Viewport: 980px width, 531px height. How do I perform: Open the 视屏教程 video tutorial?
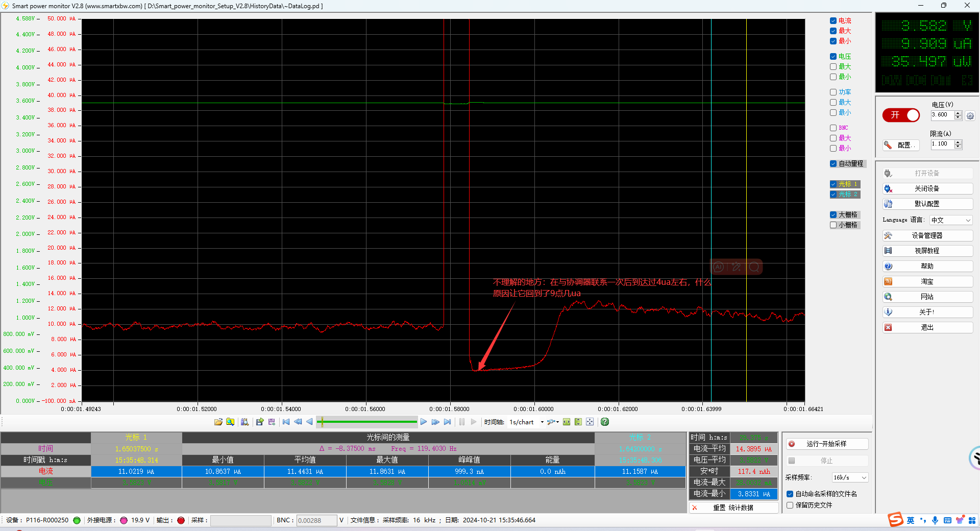[x=927, y=251]
